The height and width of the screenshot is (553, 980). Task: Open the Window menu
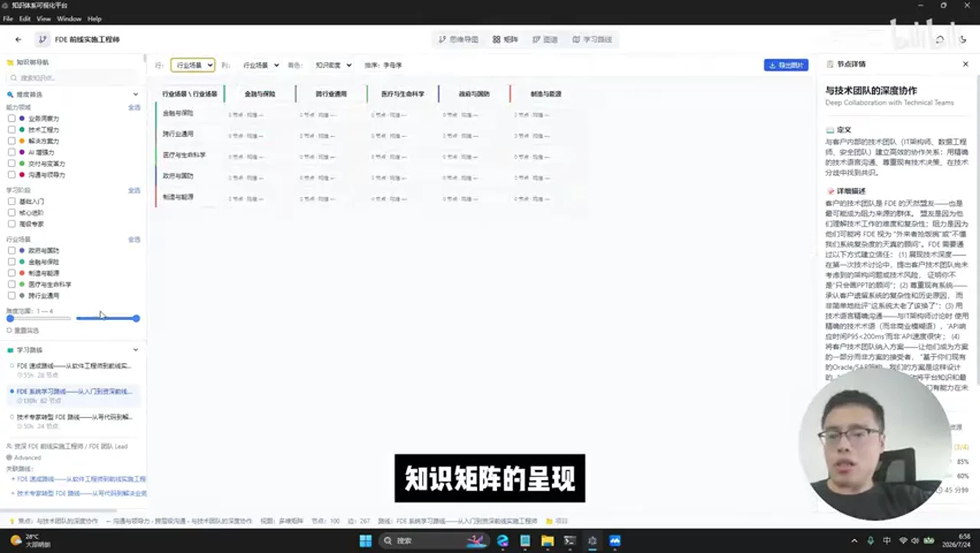tap(69, 18)
